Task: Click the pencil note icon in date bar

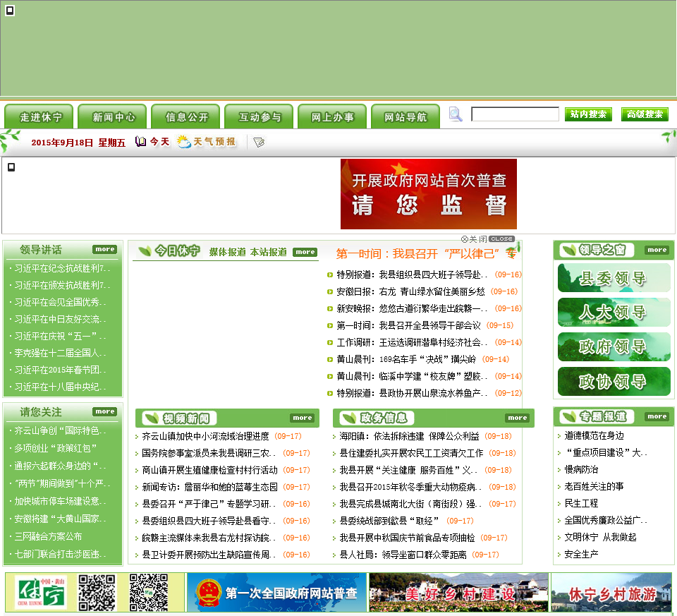Action: click(x=259, y=142)
